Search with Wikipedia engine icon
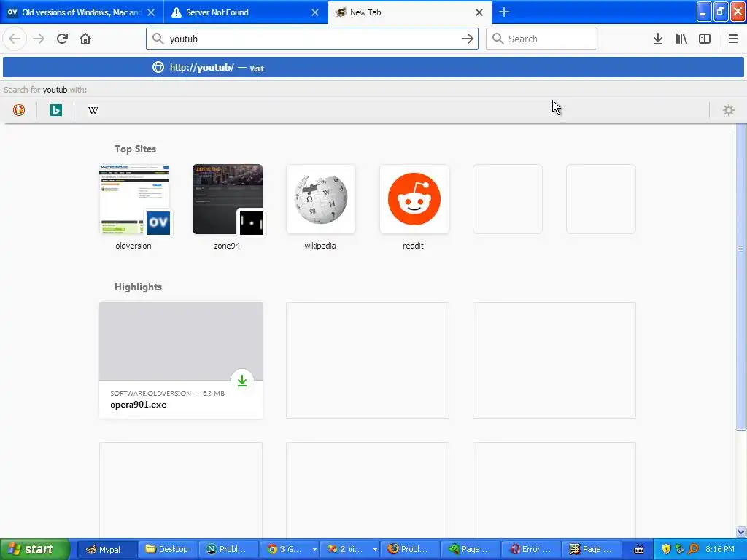 [x=93, y=110]
